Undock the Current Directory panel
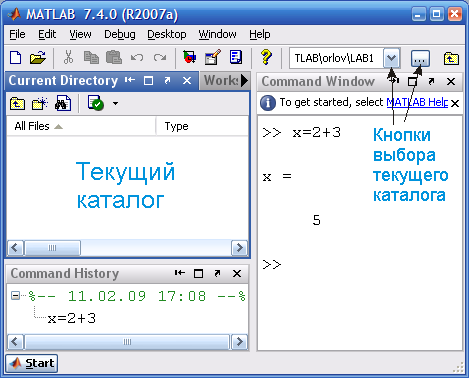 pos(167,80)
